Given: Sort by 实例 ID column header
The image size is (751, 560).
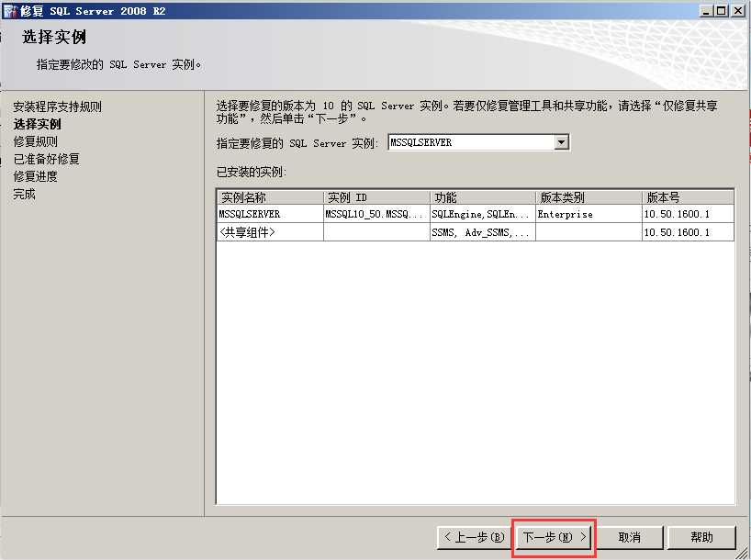Looking at the screenshot, I should [377, 197].
